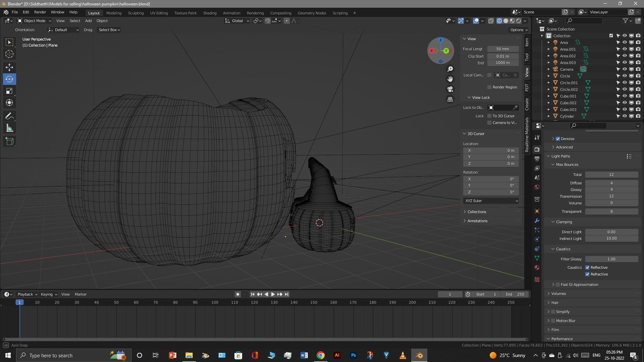Click the Indirect Light clamping value field
Viewport: 644px width, 362px height.
click(x=611, y=239)
